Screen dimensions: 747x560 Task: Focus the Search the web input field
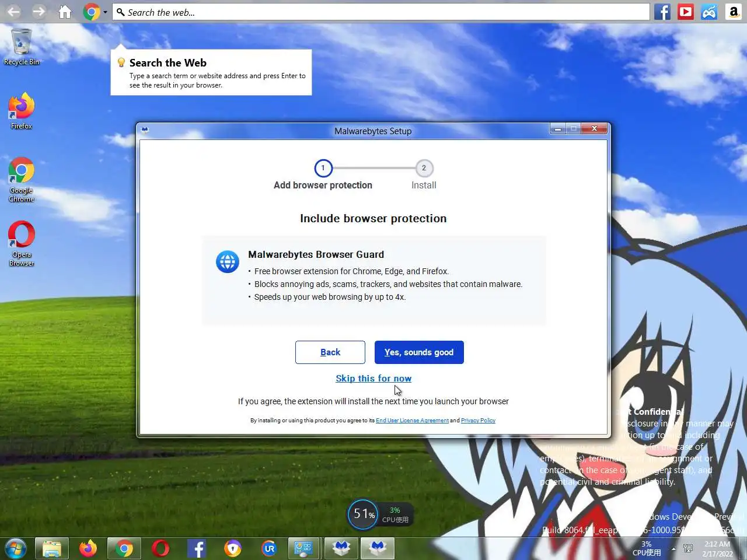tap(381, 12)
